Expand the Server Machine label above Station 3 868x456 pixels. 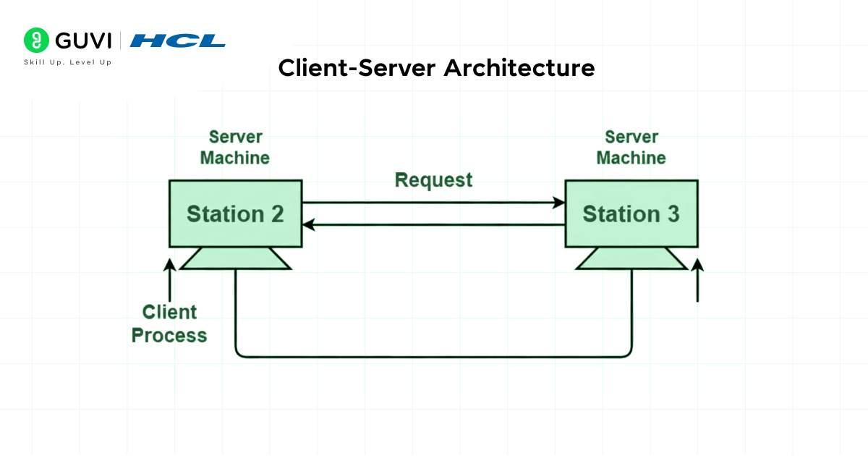point(631,147)
